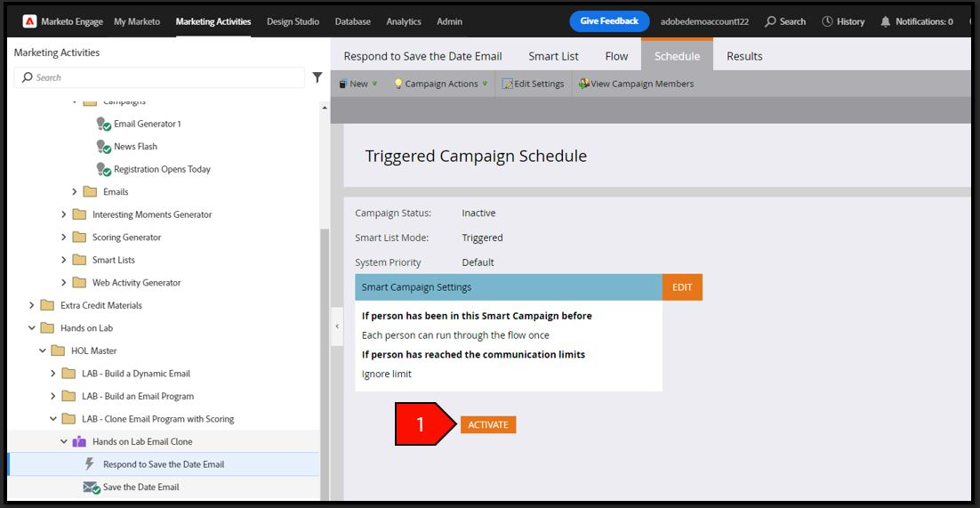Collapse the Hands on Lab folder
This screenshot has width=980, height=508.
coord(32,327)
